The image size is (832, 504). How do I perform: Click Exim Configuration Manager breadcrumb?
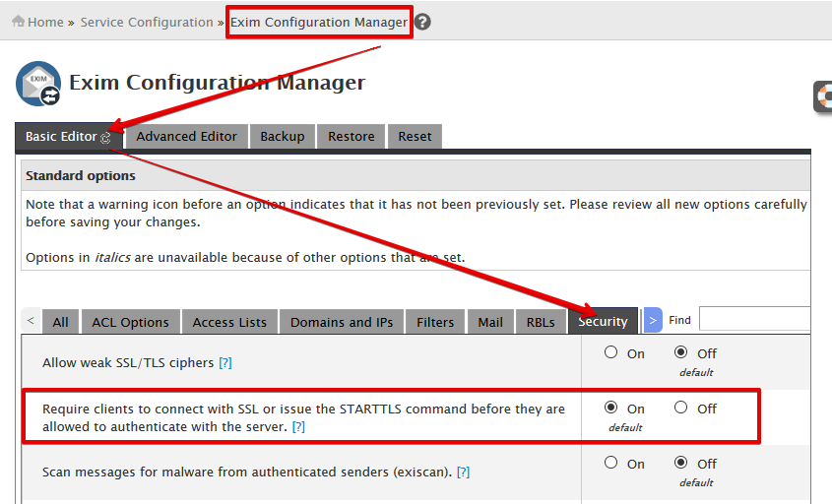click(x=318, y=22)
